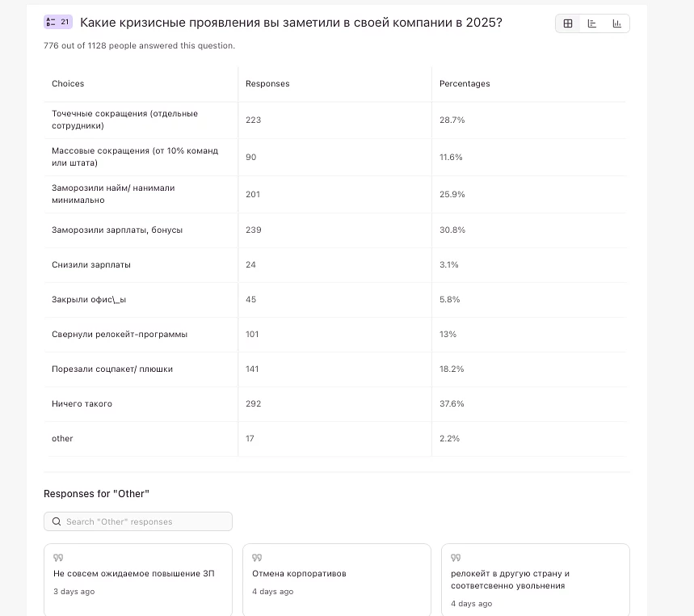Image resolution: width=694 pixels, height=616 pixels.
Task: Switch to table view icon
Action: pyautogui.click(x=568, y=23)
